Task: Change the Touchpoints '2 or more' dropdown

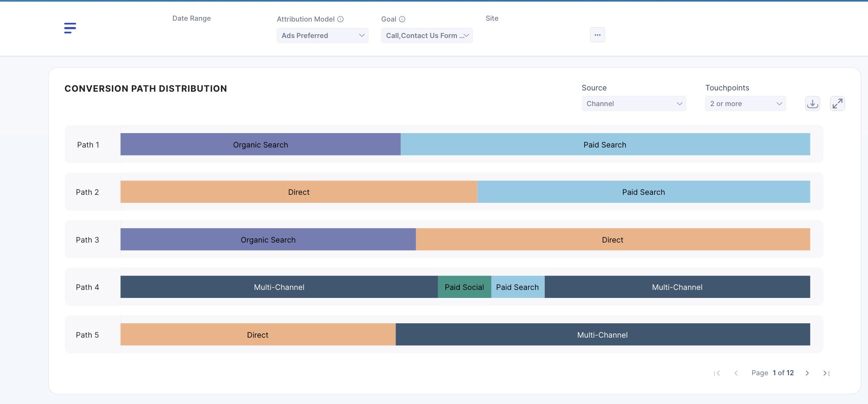Action: (x=745, y=104)
